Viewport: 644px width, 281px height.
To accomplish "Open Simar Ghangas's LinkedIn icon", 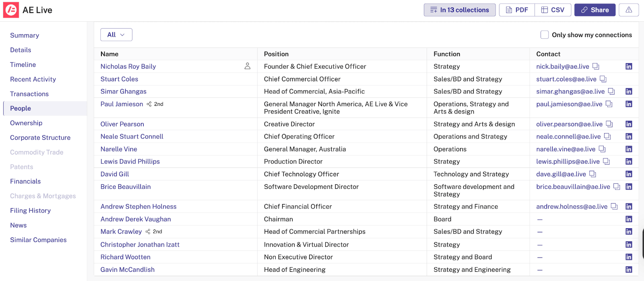I will pos(629,91).
